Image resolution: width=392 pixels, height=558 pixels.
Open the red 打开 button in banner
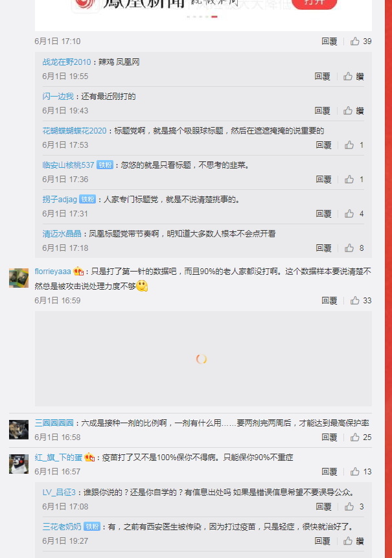click(314, 3)
